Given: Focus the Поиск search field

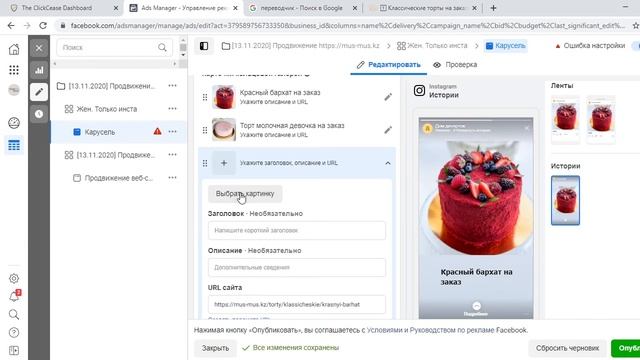Looking at the screenshot, I should click(115, 48).
